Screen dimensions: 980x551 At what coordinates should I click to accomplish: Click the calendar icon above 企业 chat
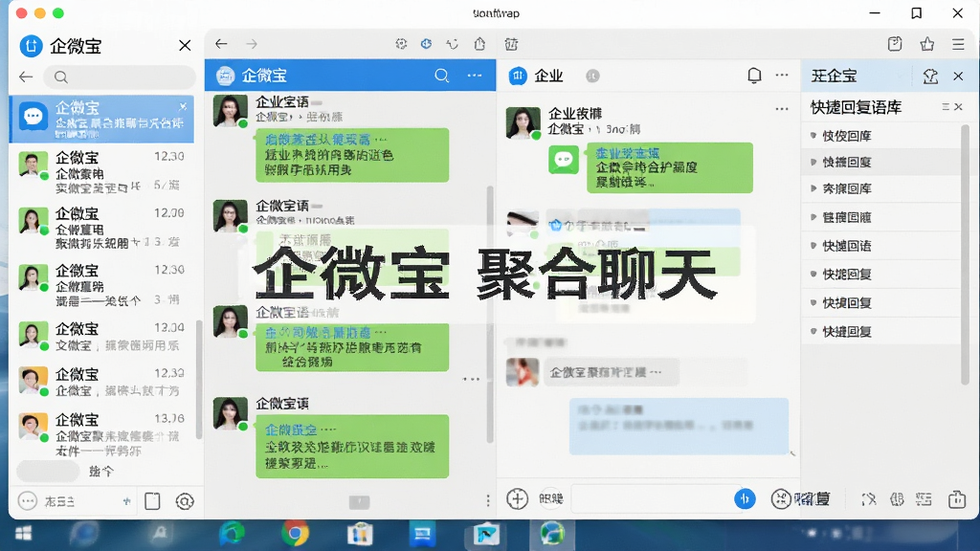click(x=511, y=44)
